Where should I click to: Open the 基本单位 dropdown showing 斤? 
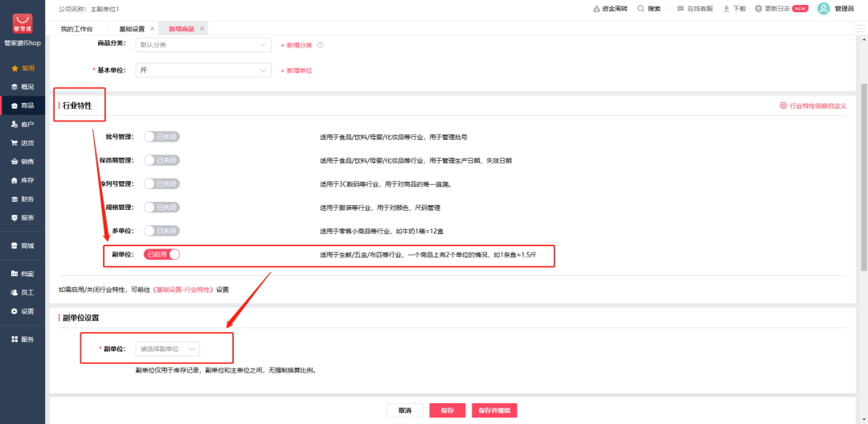tap(203, 70)
